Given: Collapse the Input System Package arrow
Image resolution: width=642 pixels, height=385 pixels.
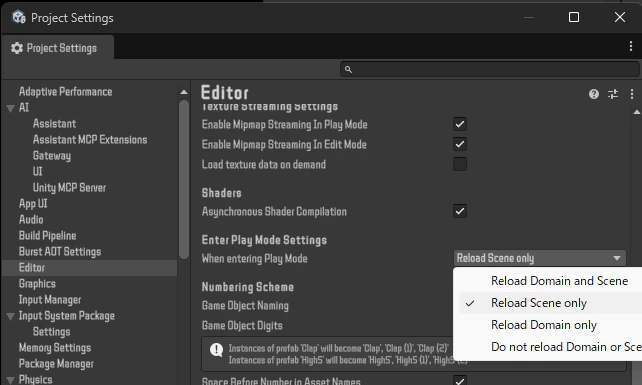Looking at the screenshot, I should (x=11, y=316).
